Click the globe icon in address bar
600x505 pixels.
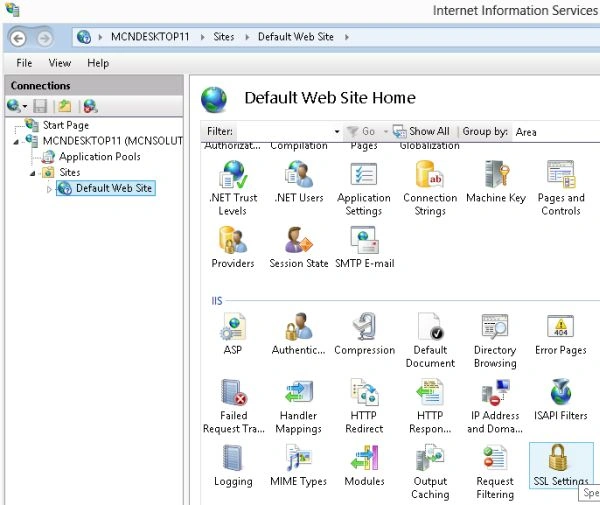[84, 37]
